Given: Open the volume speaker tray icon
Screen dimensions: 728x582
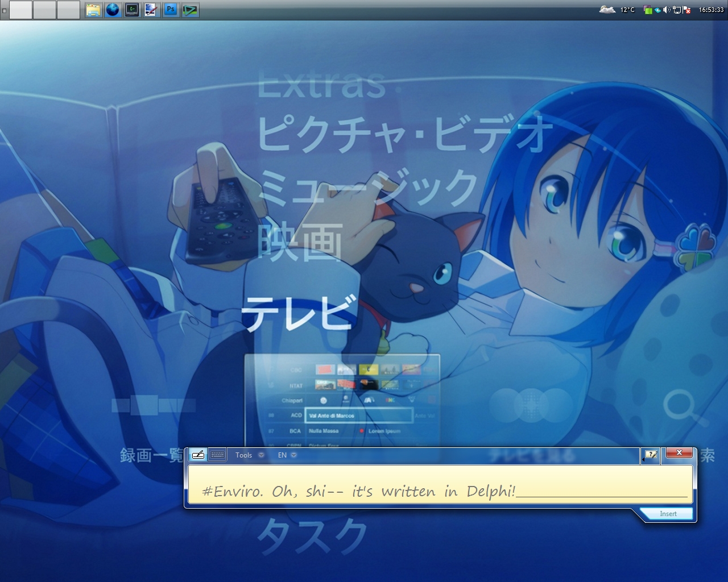Looking at the screenshot, I should pos(667,10).
